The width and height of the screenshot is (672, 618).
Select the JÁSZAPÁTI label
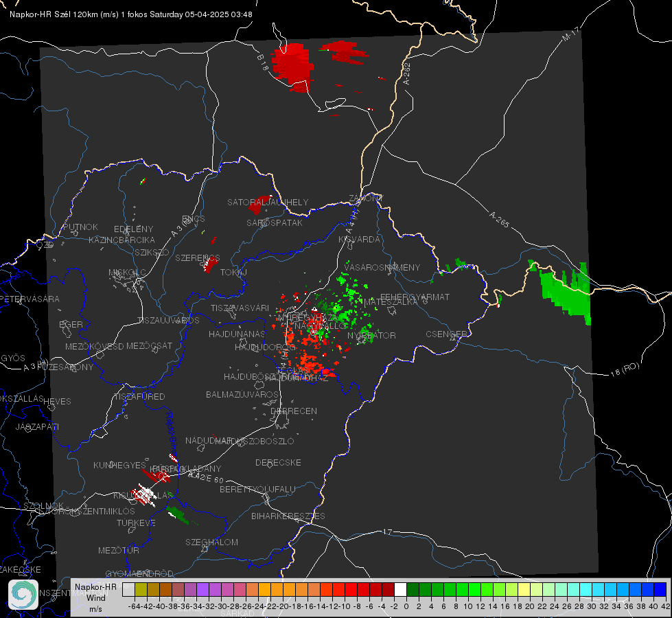37,426
